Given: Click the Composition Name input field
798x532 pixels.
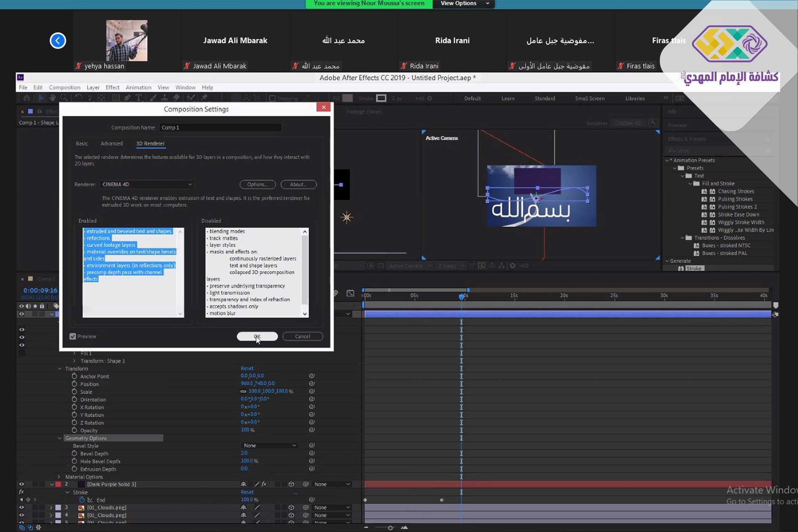Looking at the screenshot, I should click(220, 128).
